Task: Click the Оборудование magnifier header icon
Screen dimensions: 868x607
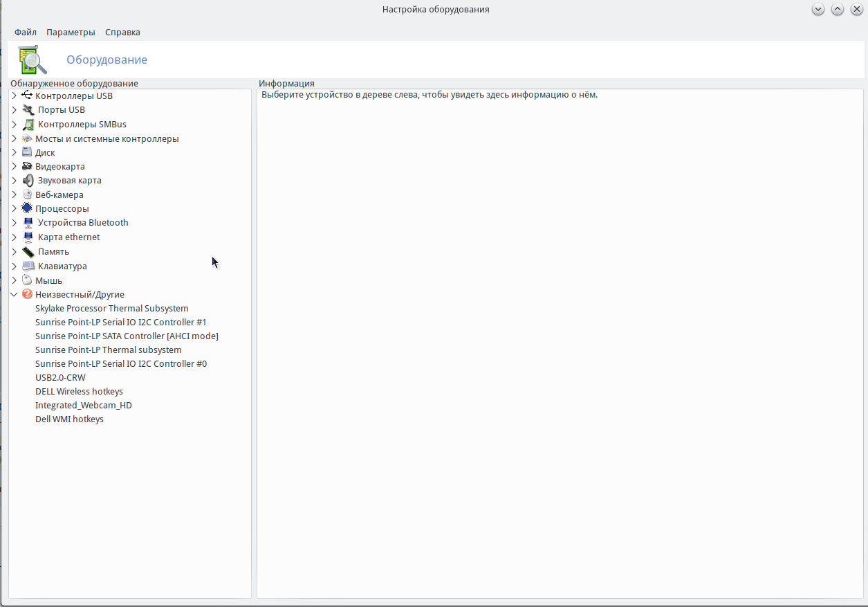Action: (x=33, y=60)
